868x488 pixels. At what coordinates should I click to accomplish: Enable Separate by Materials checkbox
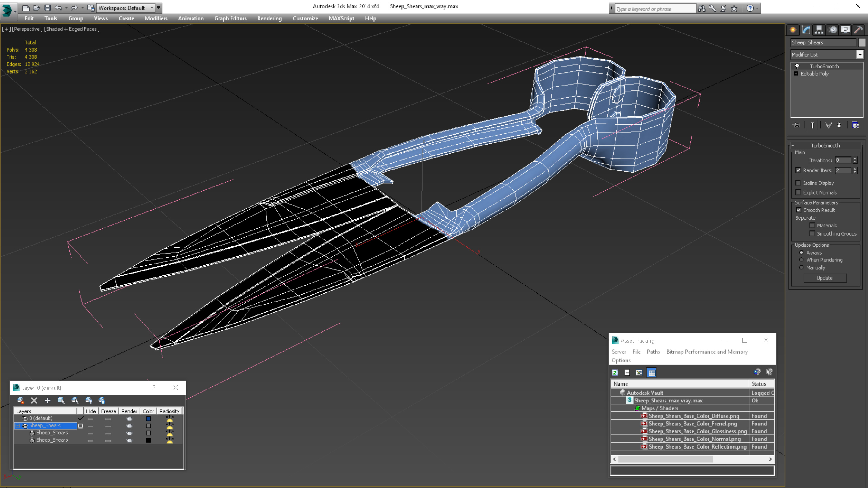(812, 225)
